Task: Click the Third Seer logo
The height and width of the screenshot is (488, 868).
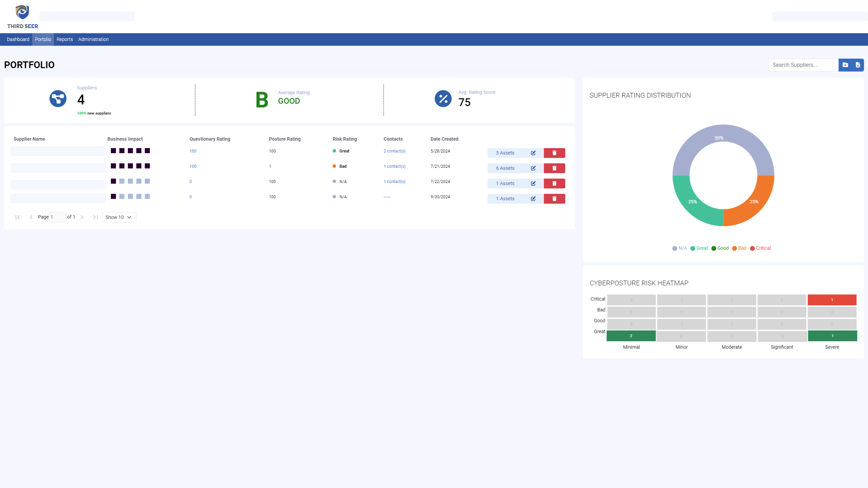Action: 22,17
